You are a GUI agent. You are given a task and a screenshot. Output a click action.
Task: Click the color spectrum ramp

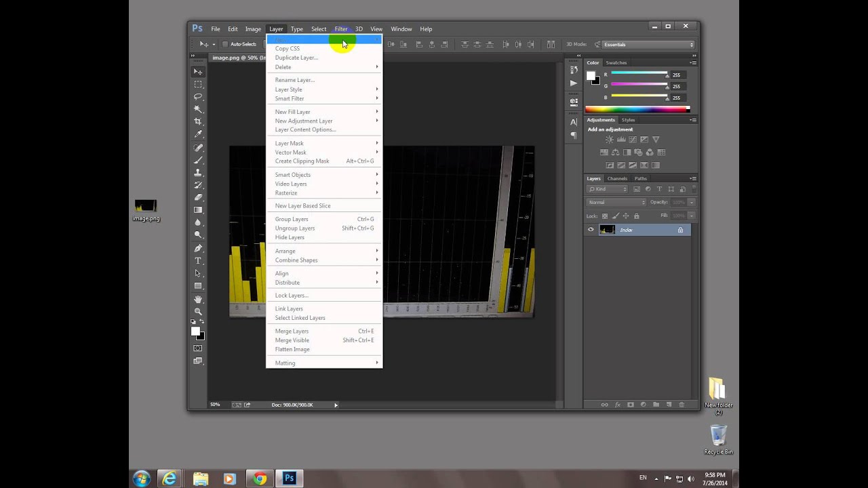click(637, 109)
